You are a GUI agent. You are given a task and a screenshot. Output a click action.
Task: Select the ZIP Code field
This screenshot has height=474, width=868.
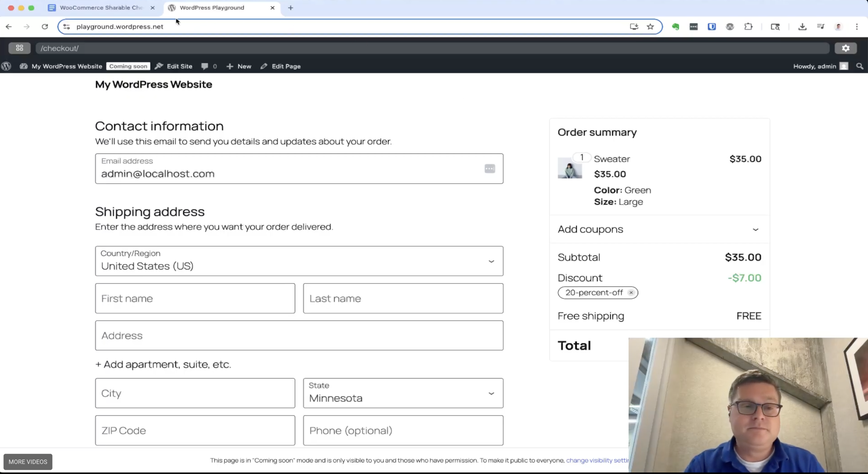(x=195, y=430)
